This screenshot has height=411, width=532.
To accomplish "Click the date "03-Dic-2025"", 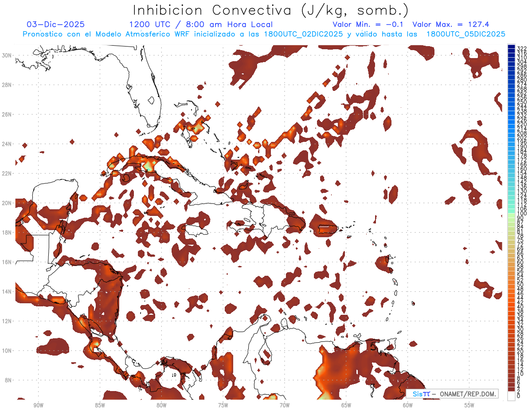I will point(55,24).
